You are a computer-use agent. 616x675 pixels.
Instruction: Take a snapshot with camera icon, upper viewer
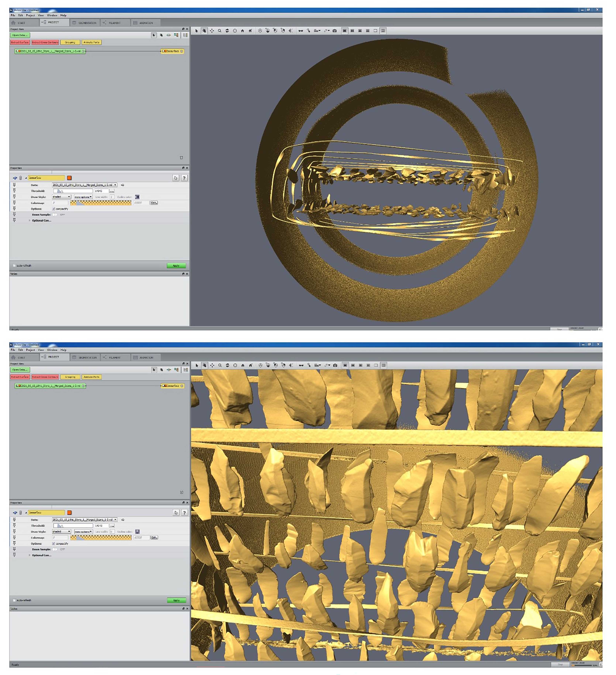coord(335,31)
